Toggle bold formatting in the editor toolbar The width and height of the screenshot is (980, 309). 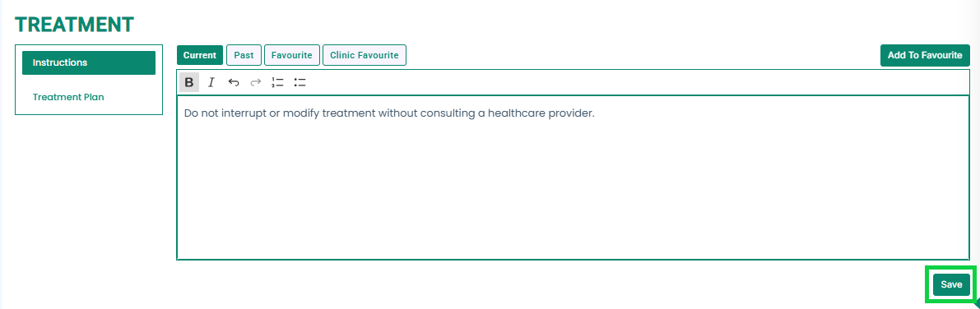(189, 82)
